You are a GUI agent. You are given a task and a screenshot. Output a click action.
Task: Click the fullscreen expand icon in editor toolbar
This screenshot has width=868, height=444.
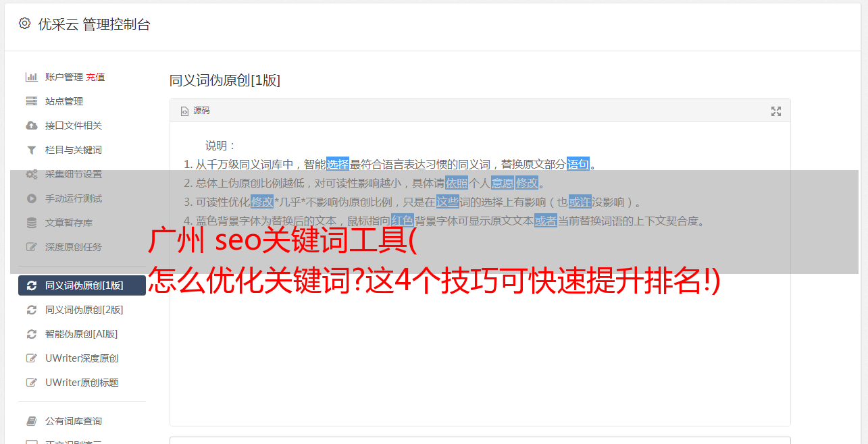pyautogui.click(x=776, y=111)
